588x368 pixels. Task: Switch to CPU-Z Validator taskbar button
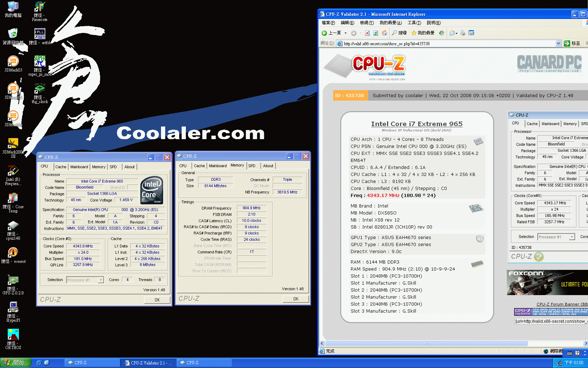point(148,363)
